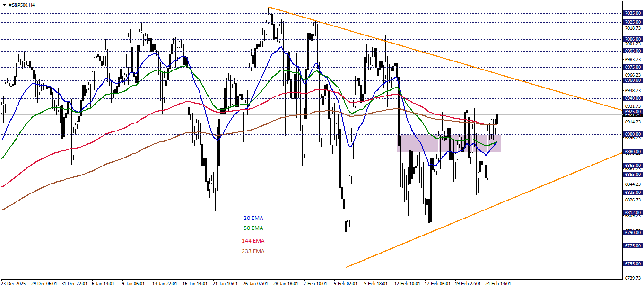
Task: Click the highlighted 6925.00 price tag
Action: point(632,112)
